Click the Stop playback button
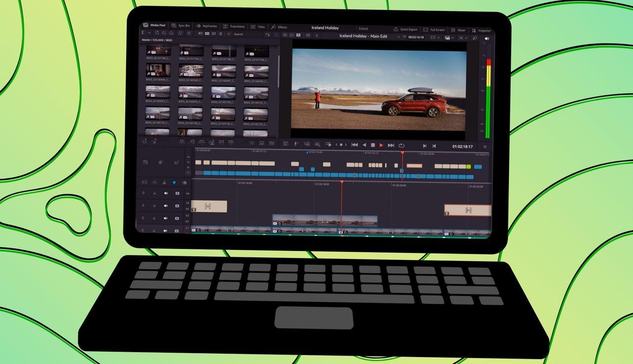Screen dimensions: 633x364 click(x=373, y=145)
